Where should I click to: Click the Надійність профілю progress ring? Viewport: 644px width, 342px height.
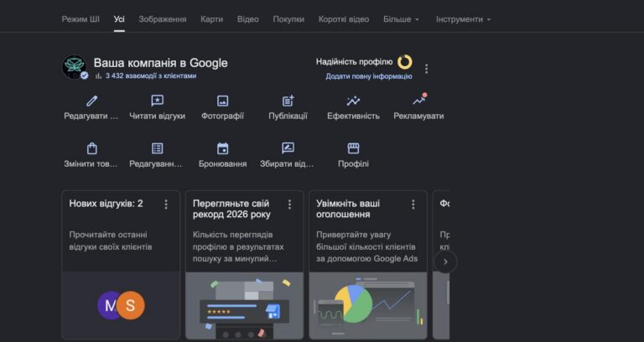coord(404,62)
